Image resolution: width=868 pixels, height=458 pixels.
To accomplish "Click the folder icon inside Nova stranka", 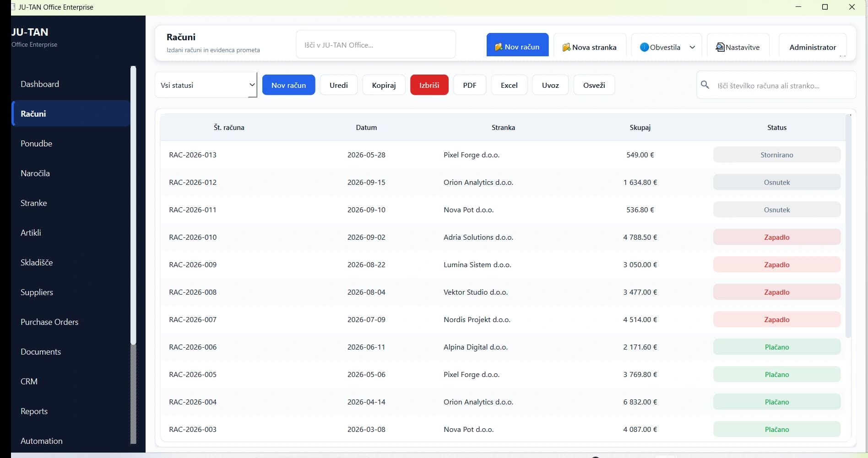I will coord(566,47).
